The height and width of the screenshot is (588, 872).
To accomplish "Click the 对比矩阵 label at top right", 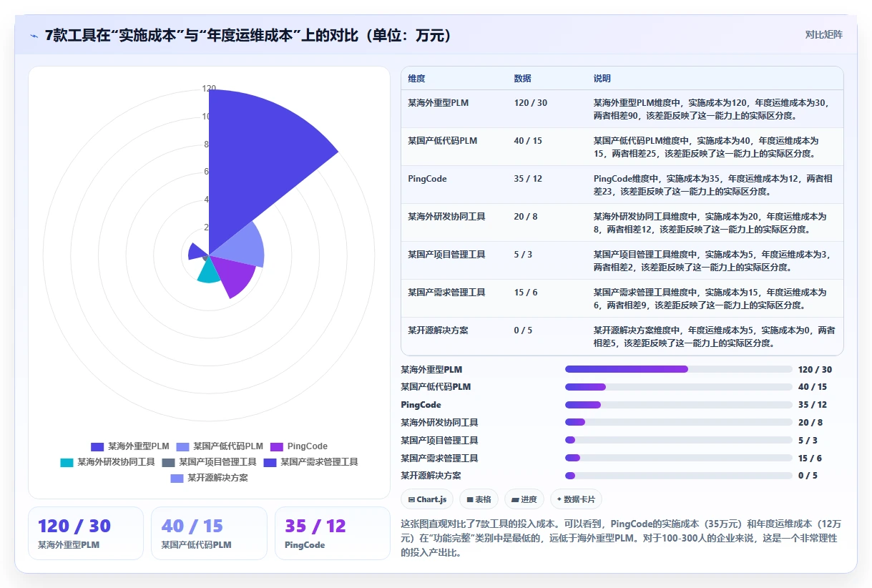I will 824,34.
